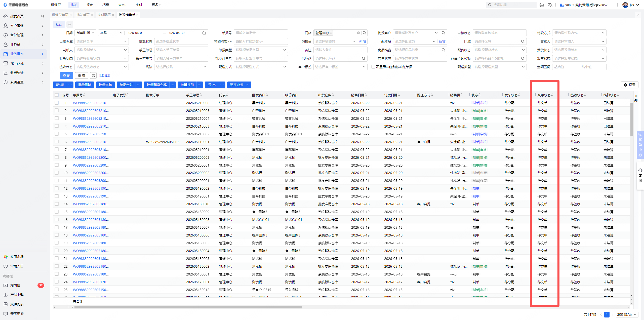Add a new filter view with plus icon

[70, 24]
